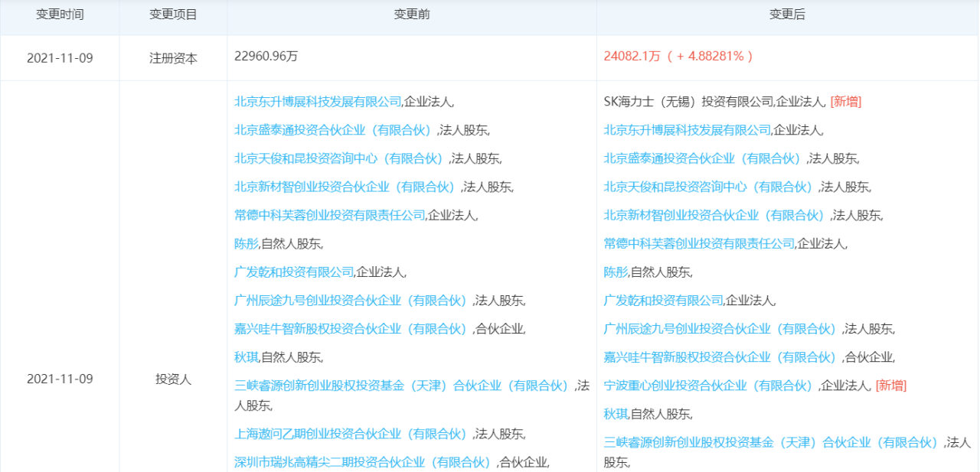Open 北京东升博展科技发展有限公司 link in 变更后 column

(x=687, y=130)
